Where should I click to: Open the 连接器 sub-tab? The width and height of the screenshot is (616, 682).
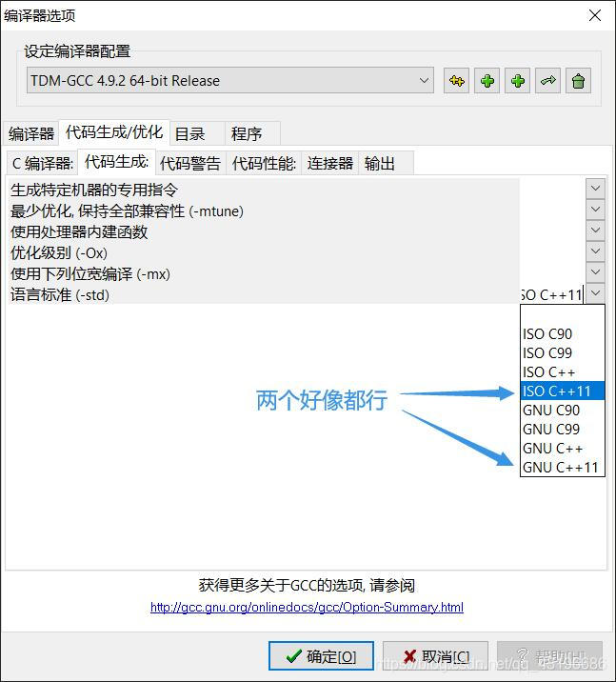click(330, 164)
